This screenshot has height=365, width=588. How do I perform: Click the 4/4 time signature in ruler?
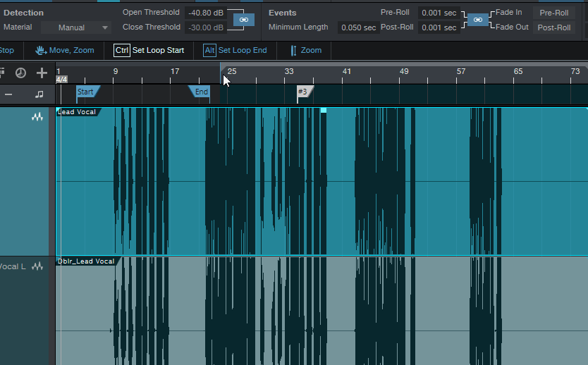pos(61,80)
